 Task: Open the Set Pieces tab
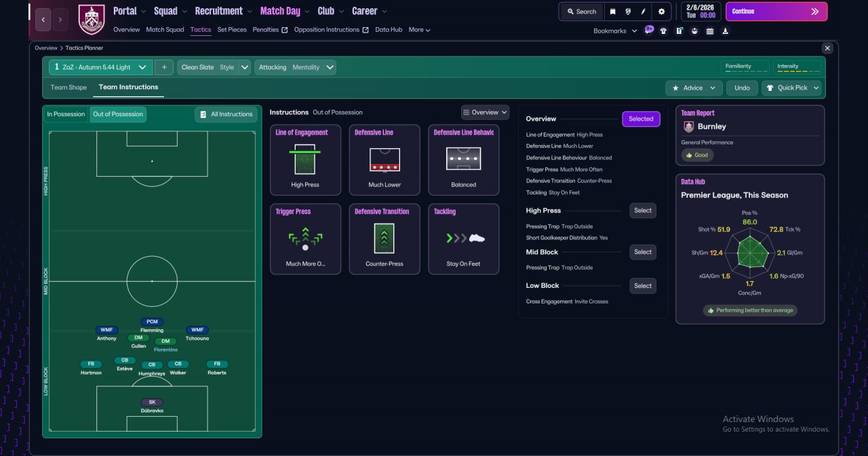(x=232, y=30)
